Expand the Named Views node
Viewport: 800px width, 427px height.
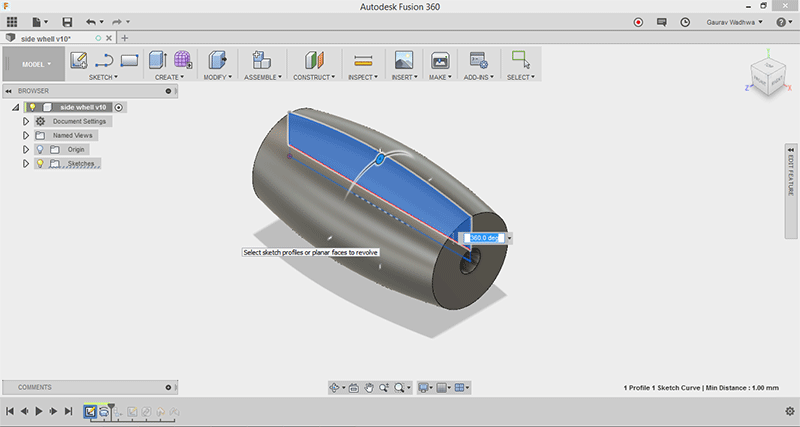click(x=26, y=136)
